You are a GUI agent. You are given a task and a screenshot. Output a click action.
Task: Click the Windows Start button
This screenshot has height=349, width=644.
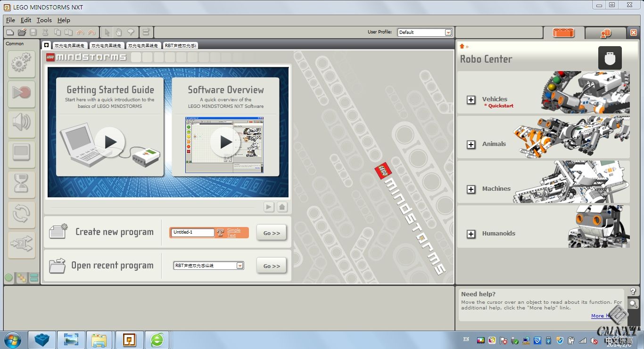(x=12, y=340)
